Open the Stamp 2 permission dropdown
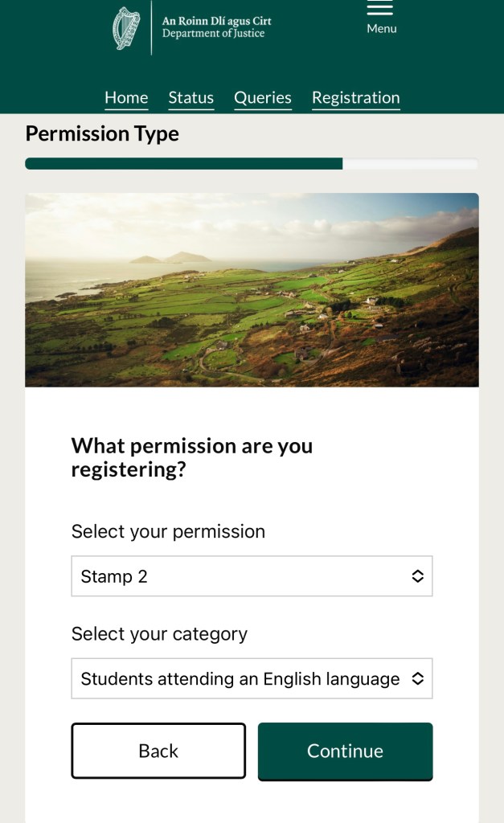Screen dimensions: 504x823 [x=241, y=576]
